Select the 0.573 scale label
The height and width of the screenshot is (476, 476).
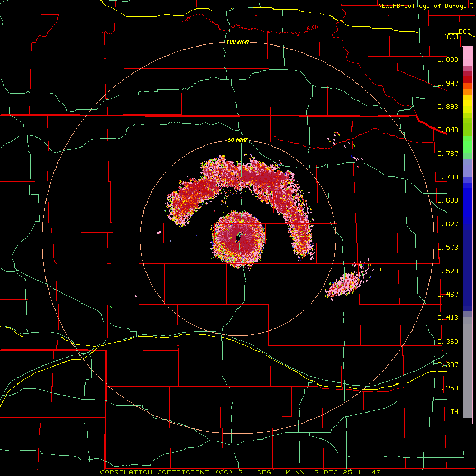[x=448, y=248]
